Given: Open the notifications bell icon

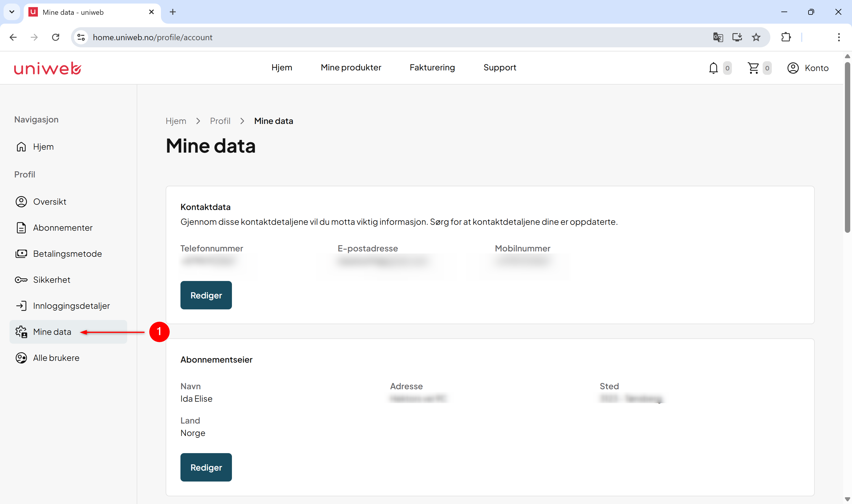Looking at the screenshot, I should tap(713, 68).
